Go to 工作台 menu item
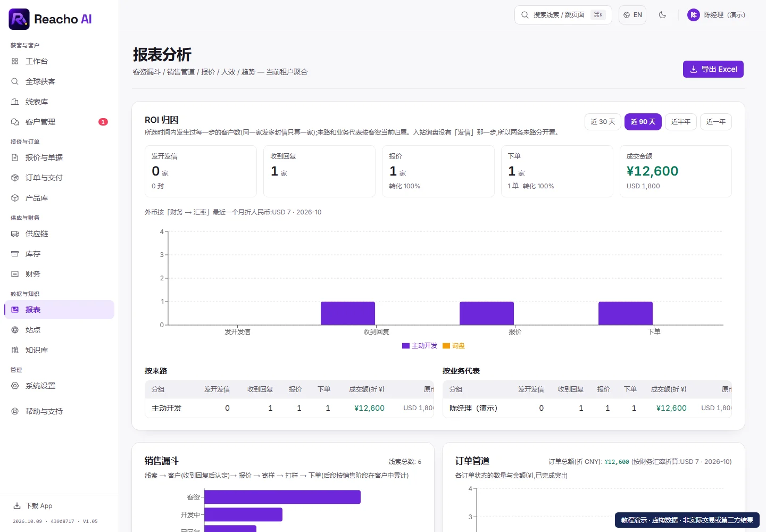 coord(59,61)
